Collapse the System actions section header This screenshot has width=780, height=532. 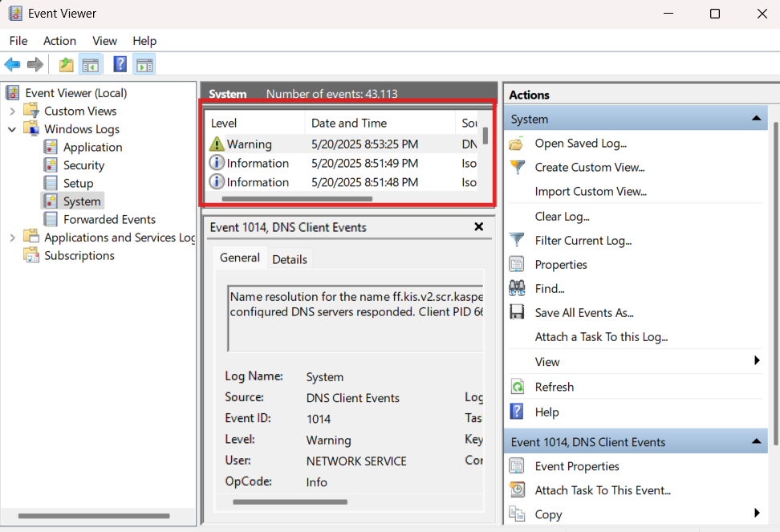tap(756, 119)
